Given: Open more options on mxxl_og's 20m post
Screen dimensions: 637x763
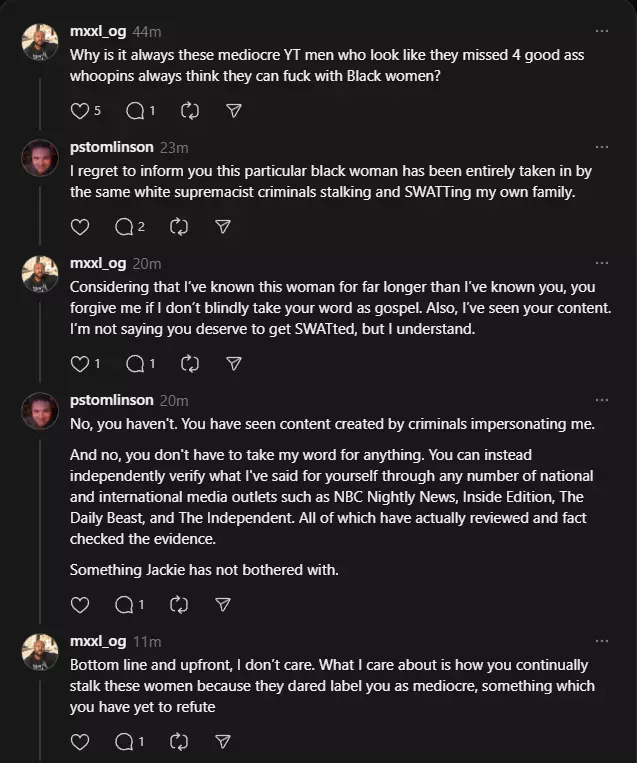Looking at the screenshot, I should coord(602,263).
